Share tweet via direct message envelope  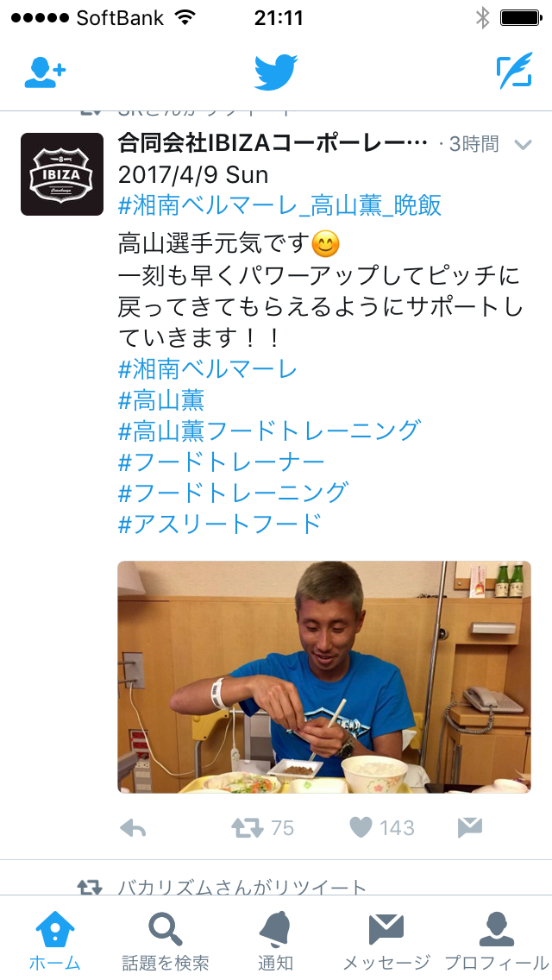470,827
